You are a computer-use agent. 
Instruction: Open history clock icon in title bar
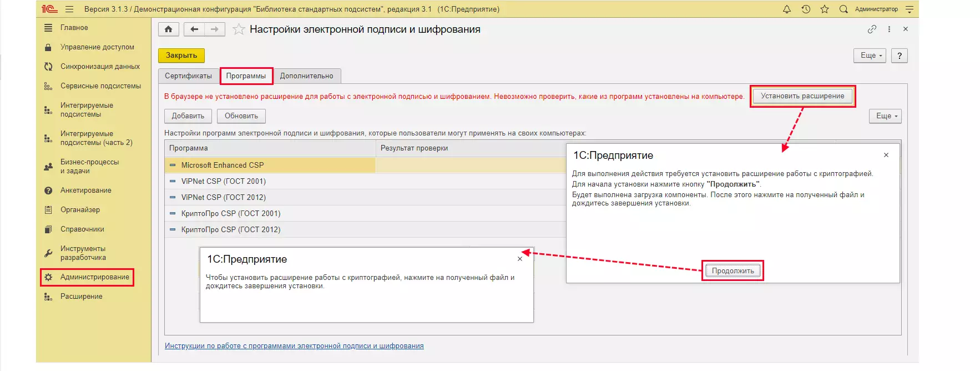point(806,9)
